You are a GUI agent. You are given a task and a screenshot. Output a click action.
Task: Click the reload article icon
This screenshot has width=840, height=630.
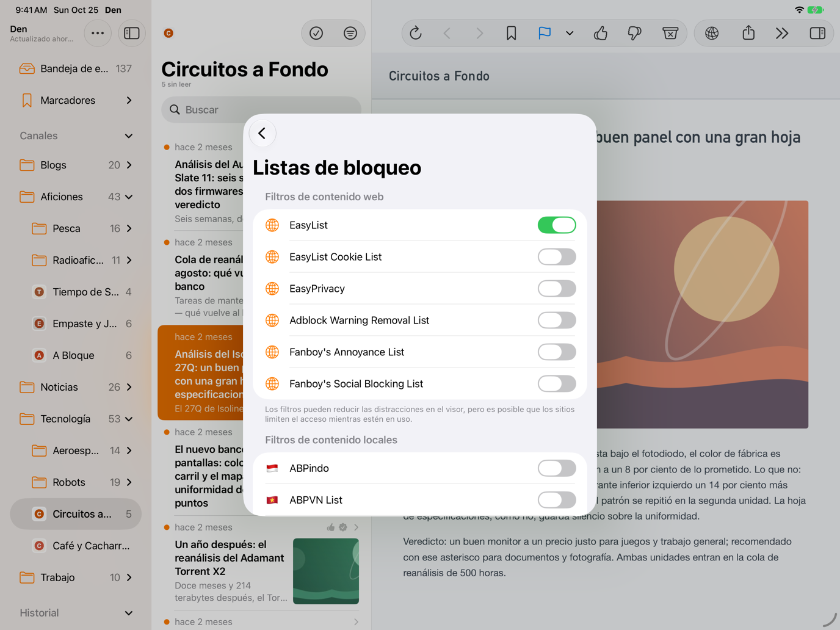(x=416, y=33)
